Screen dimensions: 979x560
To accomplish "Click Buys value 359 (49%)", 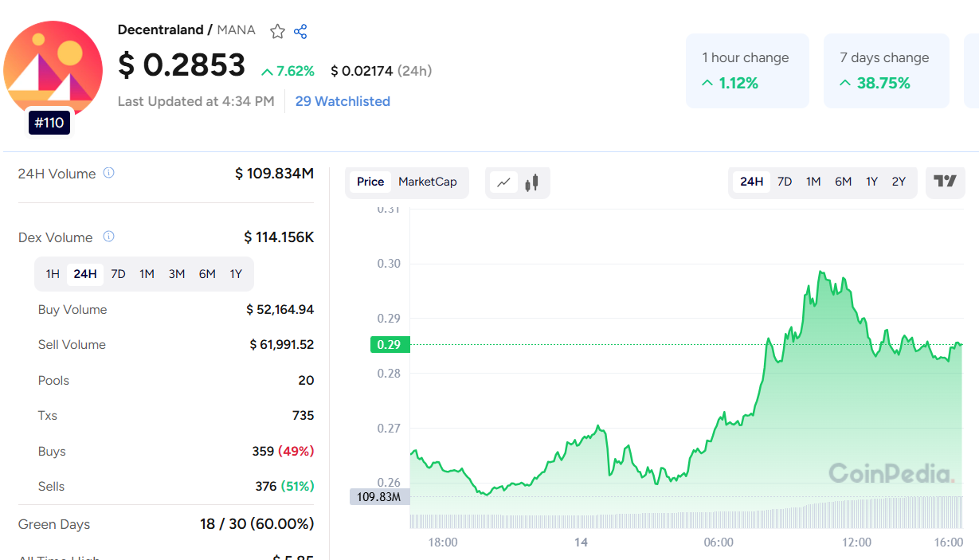I will pyautogui.click(x=283, y=451).
